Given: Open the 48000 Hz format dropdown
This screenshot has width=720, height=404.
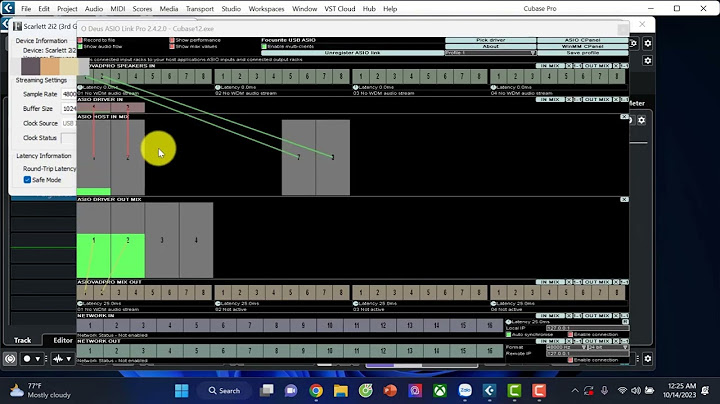Looking at the screenshot, I should [567, 348].
